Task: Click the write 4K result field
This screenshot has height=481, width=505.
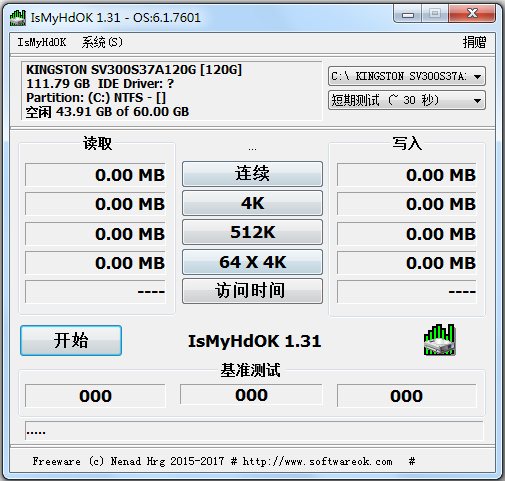Action: click(x=407, y=204)
